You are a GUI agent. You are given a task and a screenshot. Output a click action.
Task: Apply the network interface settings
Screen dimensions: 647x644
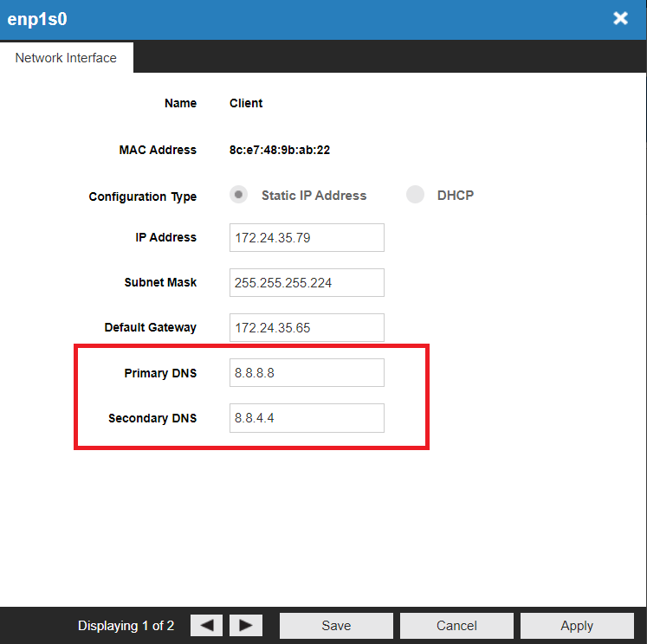point(577,625)
